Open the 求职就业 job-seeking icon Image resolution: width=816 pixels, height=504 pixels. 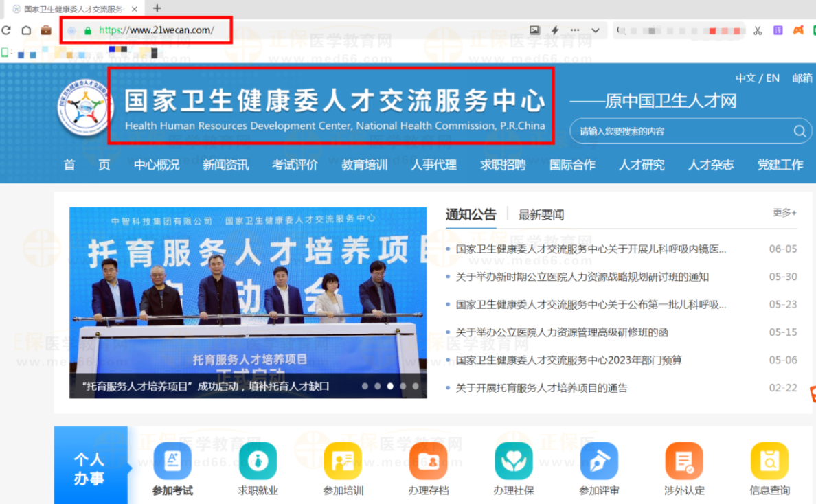click(x=258, y=461)
